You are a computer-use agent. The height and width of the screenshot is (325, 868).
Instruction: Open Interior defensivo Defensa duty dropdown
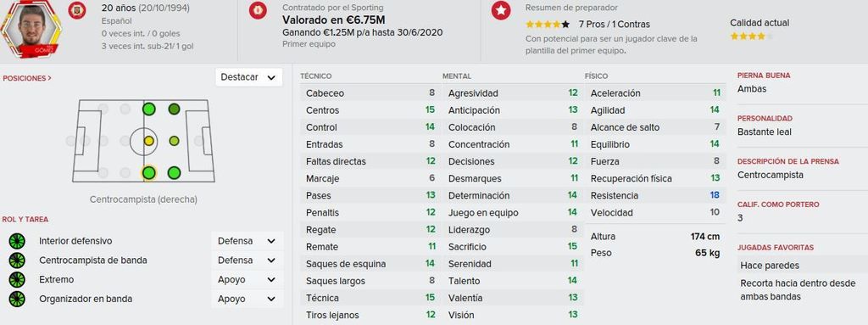(x=247, y=241)
